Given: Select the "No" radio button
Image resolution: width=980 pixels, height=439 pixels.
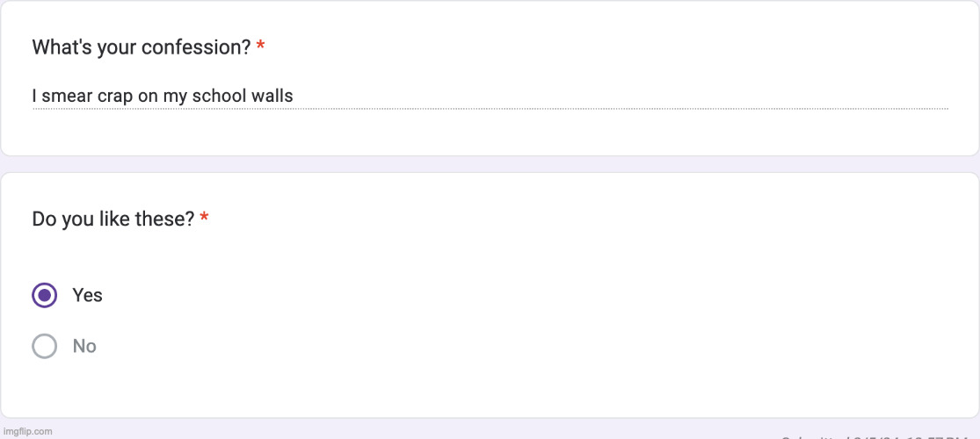Looking at the screenshot, I should pos(45,346).
